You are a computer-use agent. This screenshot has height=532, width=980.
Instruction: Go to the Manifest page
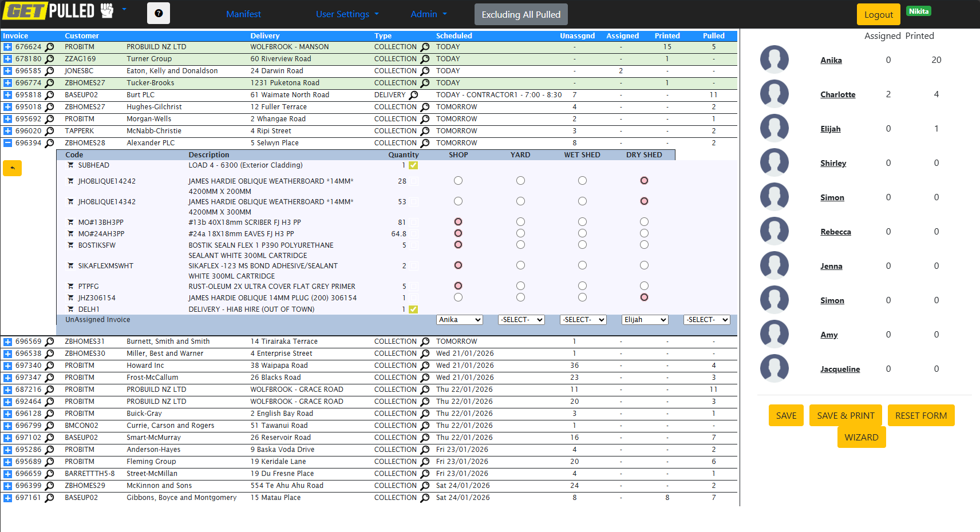click(243, 14)
